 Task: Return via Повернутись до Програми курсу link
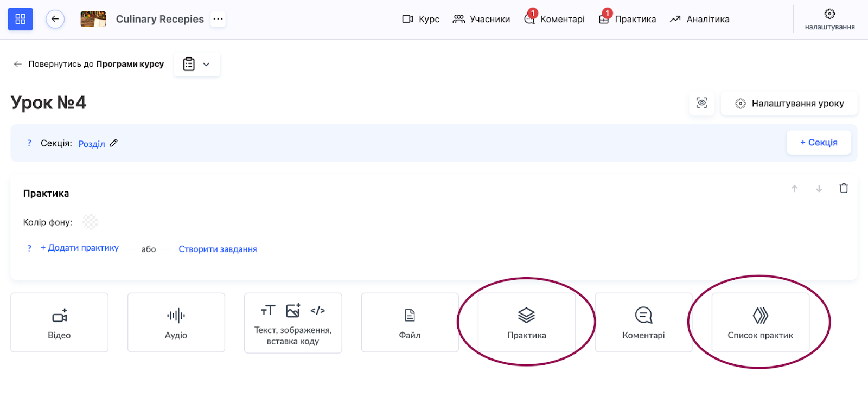(88, 64)
